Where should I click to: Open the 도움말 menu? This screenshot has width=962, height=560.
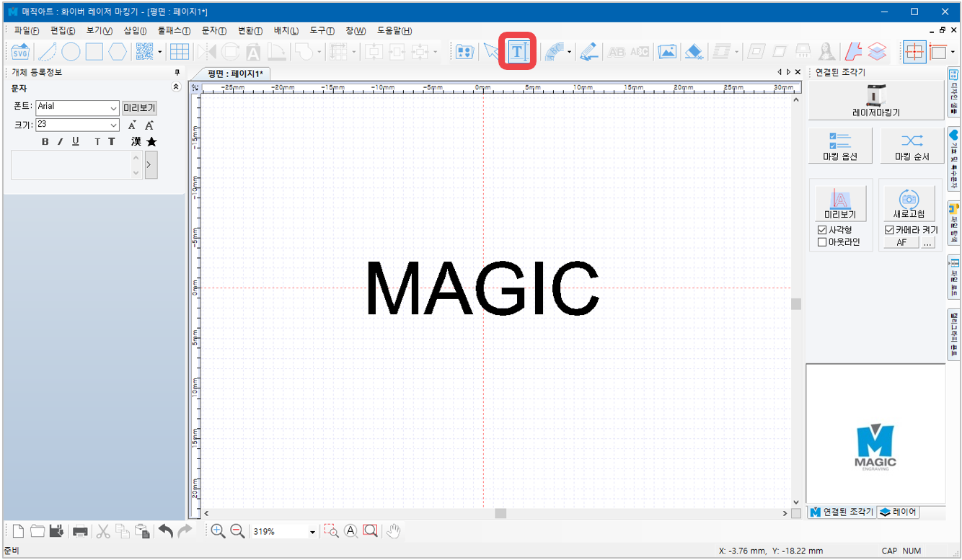coord(394,30)
